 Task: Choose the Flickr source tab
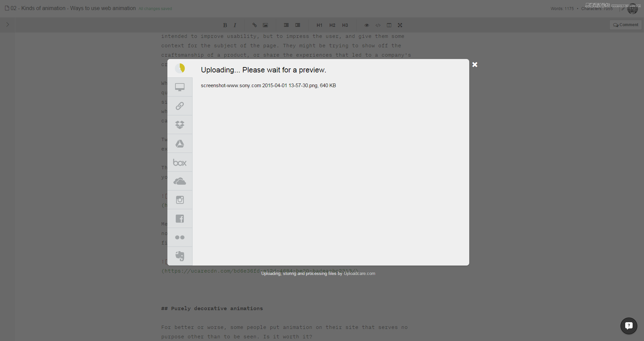pyautogui.click(x=180, y=237)
